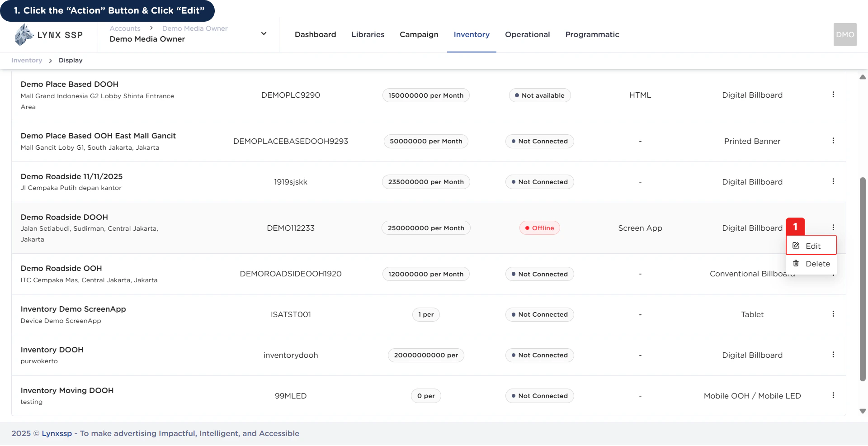The height and width of the screenshot is (446, 868).
Task: Click Not Connected badge on Demo Roadside OOH row
Action: pyautogui.click(x=539, y=274)
